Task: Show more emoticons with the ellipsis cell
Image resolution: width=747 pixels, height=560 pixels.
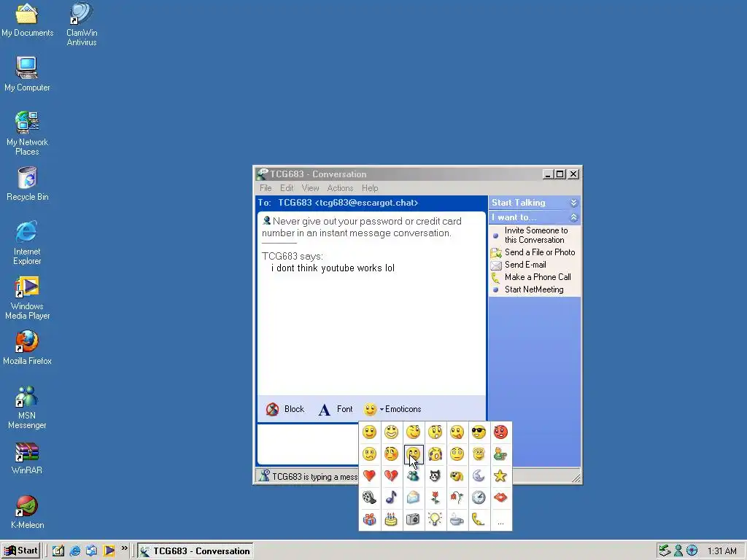Action: point(500,519)
